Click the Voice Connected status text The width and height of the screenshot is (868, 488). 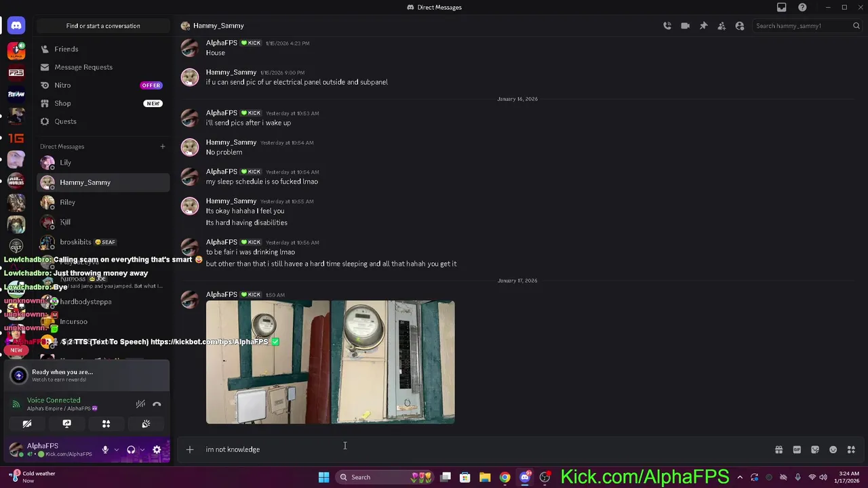pos(54,400)
